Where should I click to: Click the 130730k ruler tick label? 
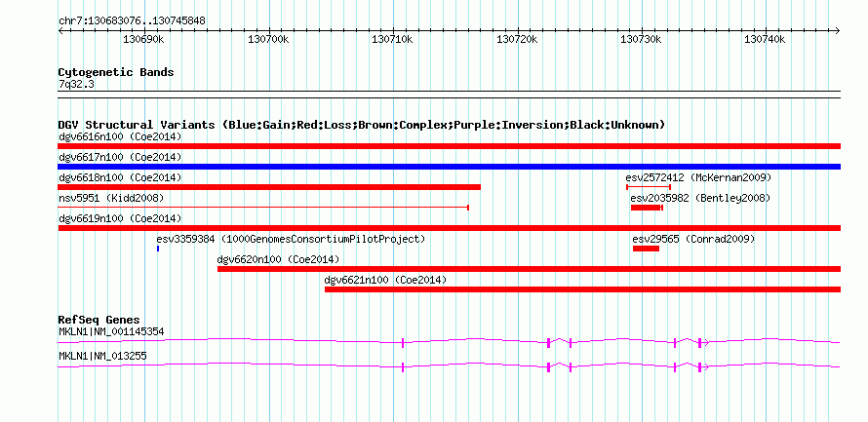click(641, 40)
